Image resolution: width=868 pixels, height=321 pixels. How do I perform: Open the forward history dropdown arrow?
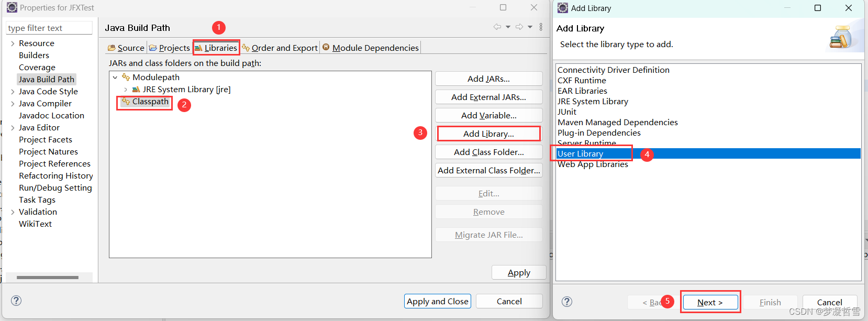(x=530, y=27)
